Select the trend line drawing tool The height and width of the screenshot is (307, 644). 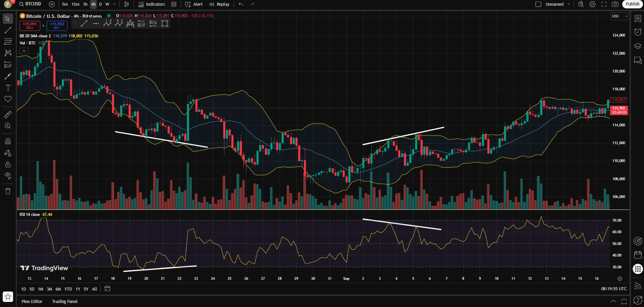pos(8,30)
